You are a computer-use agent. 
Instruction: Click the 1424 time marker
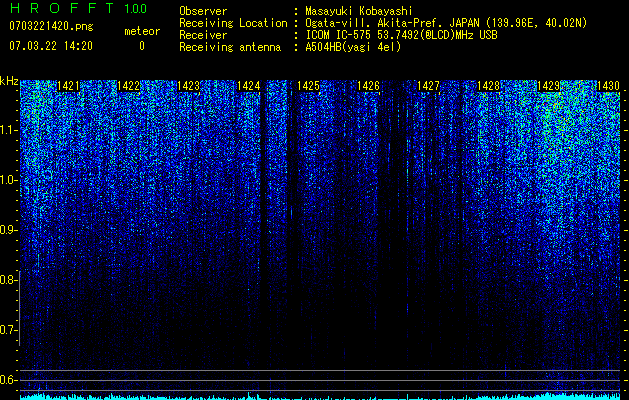click(x=248, y=86)
